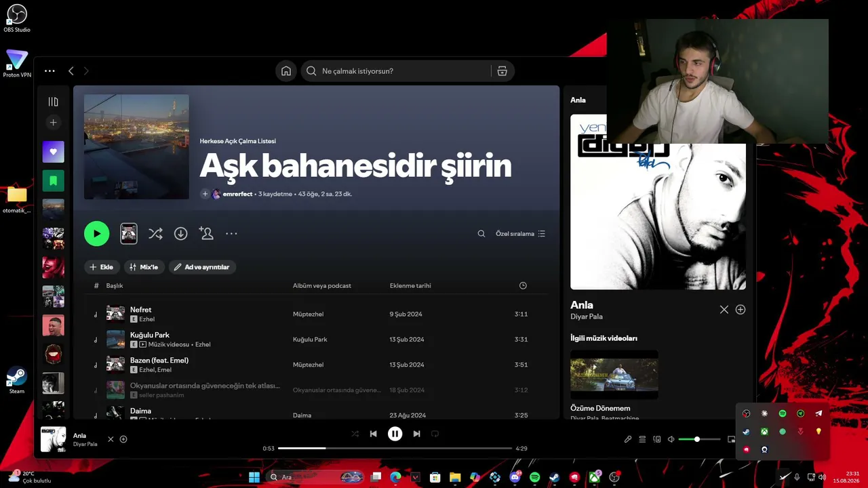
Task: Create a new playlist with plus icon
Action: (53, 123)
